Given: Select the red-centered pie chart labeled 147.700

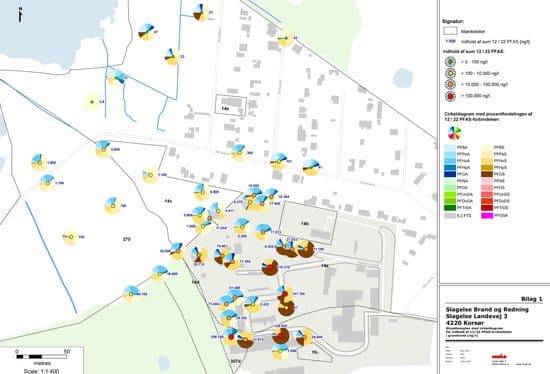Looking at the screenshot, I should pos(285,294).
